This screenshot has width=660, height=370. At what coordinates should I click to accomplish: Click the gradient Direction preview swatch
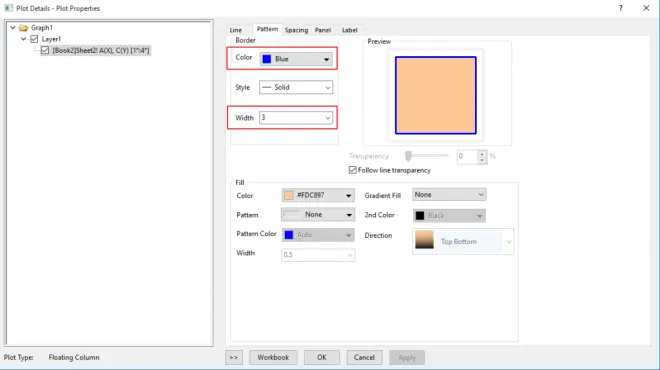point(424,240)
